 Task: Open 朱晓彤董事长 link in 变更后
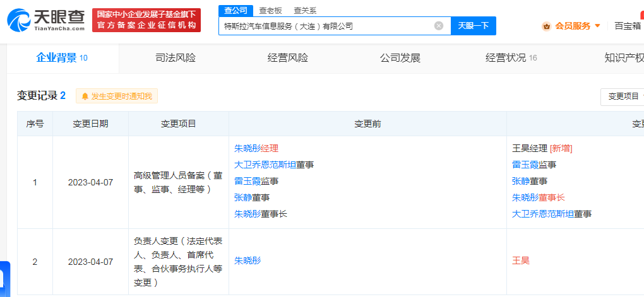(539, 197)
